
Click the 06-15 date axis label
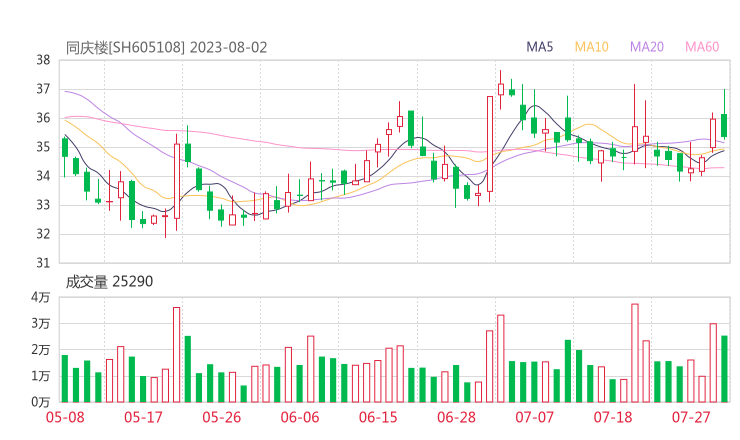click(x=378, y=417)
